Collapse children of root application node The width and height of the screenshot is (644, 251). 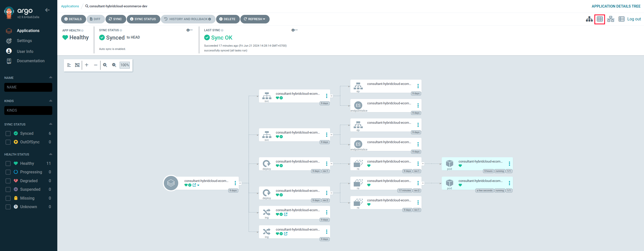240,183
